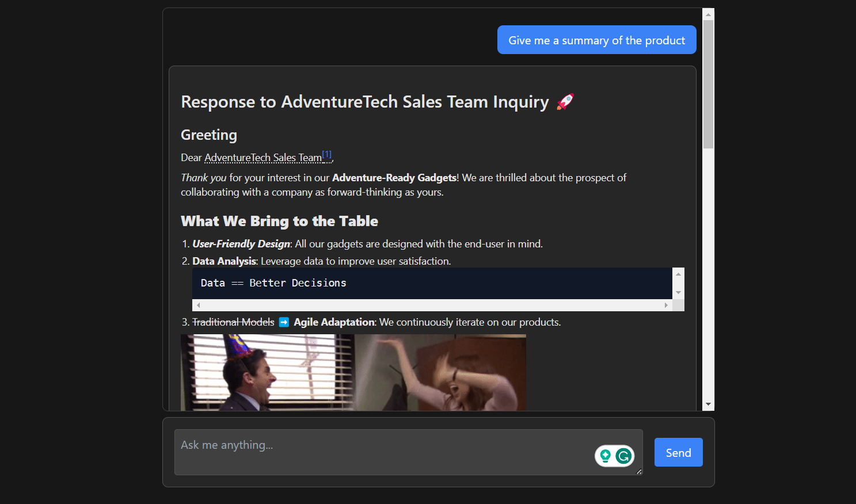
Task: Click the code block scroll down arrow
Action: 678,293
